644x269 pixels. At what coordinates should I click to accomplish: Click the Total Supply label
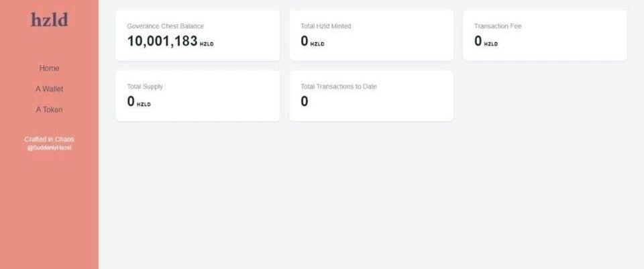click(145, 87)
